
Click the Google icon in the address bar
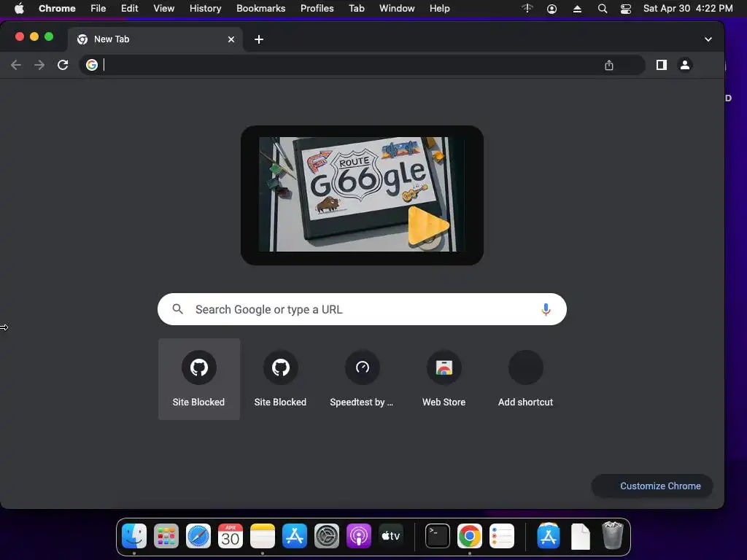92,65
